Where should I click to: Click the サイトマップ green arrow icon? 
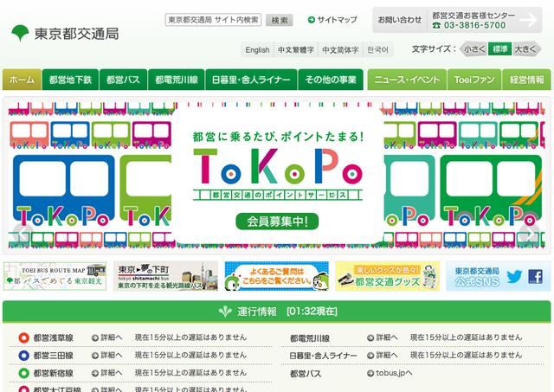point(312,20)
